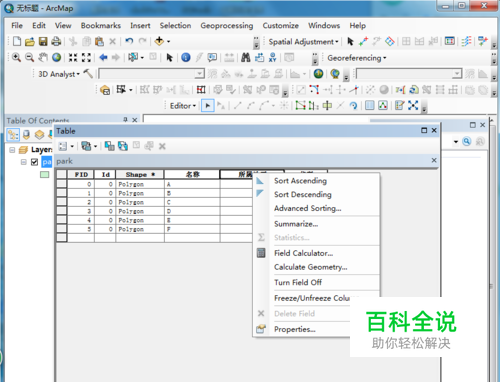Click the Select Features tool icon
The width and height of the screenshot is (500, 382).
pyautogui.click(x=133, y=57)
